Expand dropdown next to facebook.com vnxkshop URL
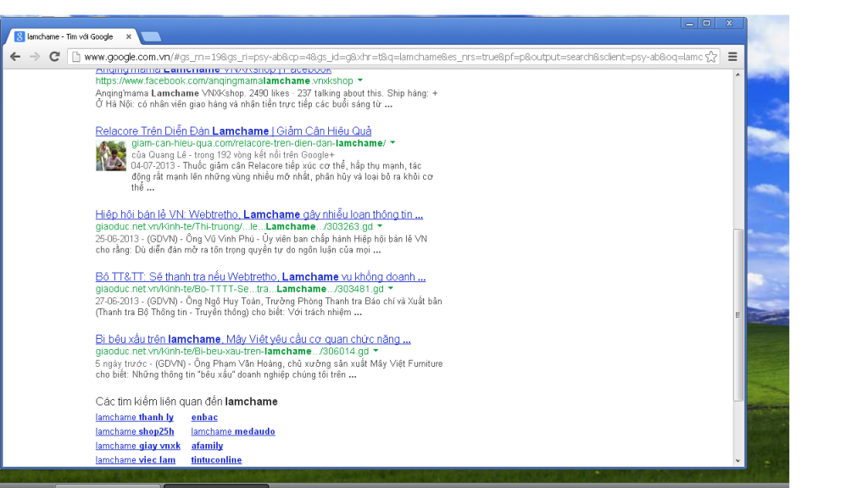This screenshot has height=488, width=868. point(360,80)
